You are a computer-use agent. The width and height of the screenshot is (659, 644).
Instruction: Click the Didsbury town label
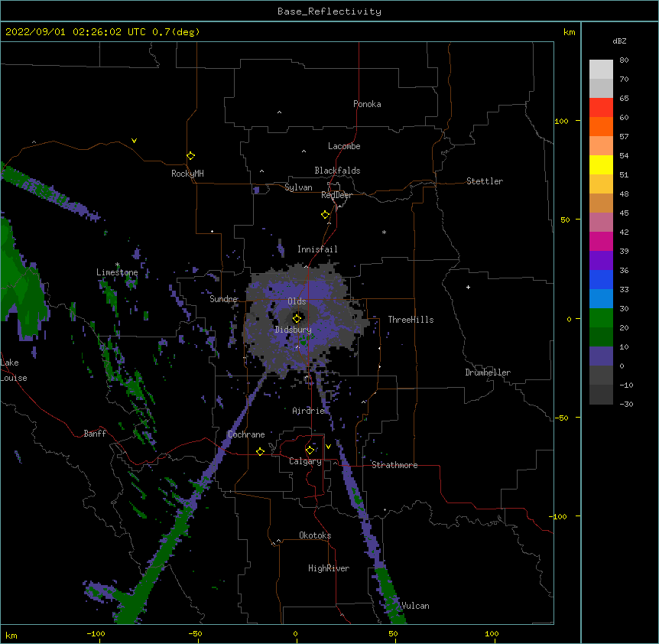click(x=294, y=330)
